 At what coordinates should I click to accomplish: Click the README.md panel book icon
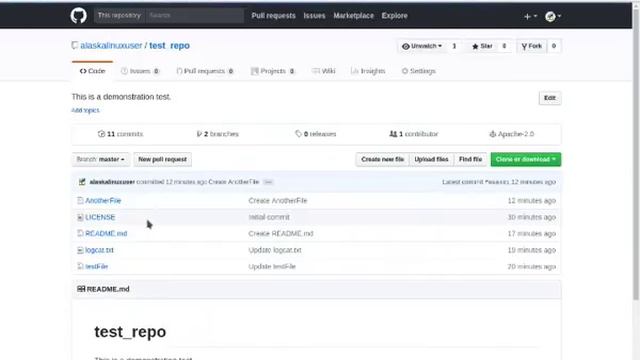81,289
